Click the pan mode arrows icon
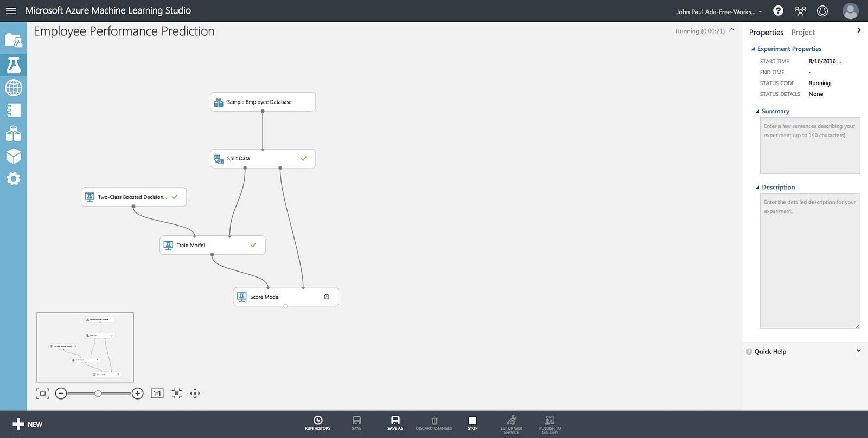 (195, 394)
